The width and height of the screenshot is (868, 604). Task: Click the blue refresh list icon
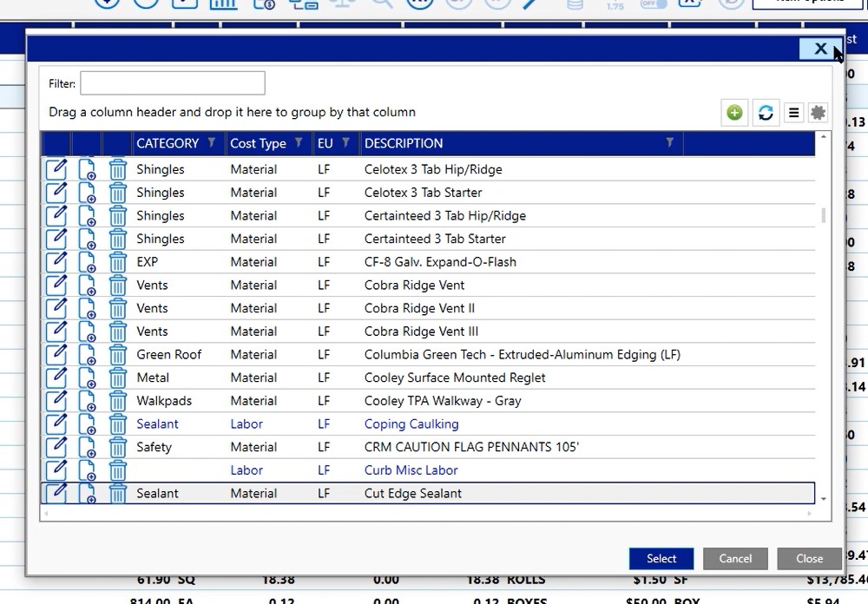coord(765,113)
